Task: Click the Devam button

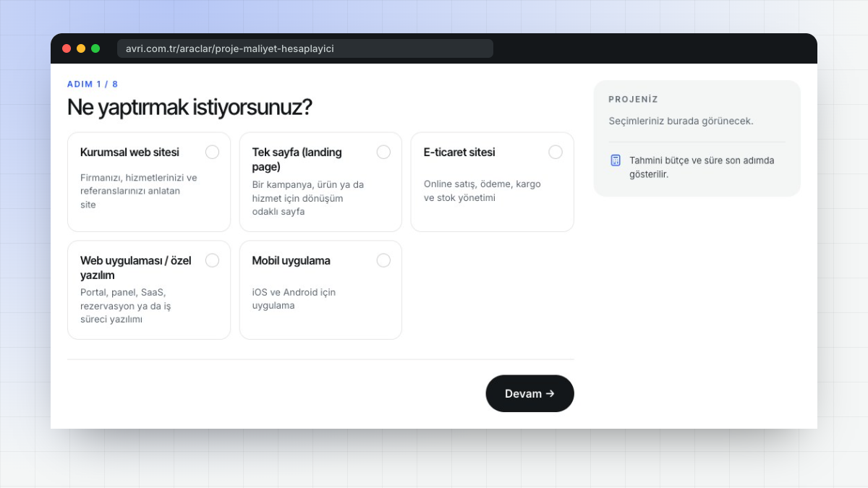Action: [529, 393]
